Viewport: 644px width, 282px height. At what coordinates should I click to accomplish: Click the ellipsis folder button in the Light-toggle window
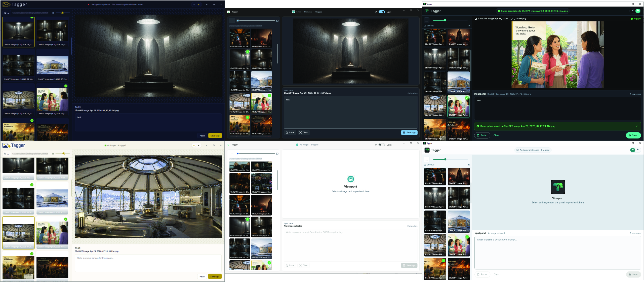(232, 154)
